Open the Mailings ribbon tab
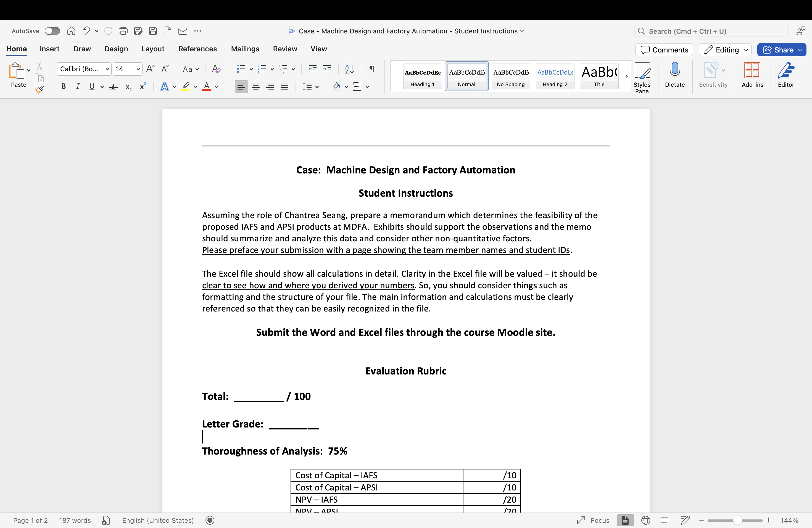Image resolution: width=812 pixels, height=528 pixels. [245, 49]
